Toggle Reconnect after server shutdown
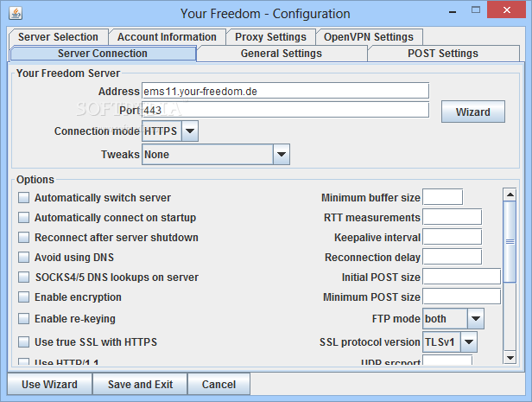The height and width of the screenshot is (402, 532). [x=24, y=238]
